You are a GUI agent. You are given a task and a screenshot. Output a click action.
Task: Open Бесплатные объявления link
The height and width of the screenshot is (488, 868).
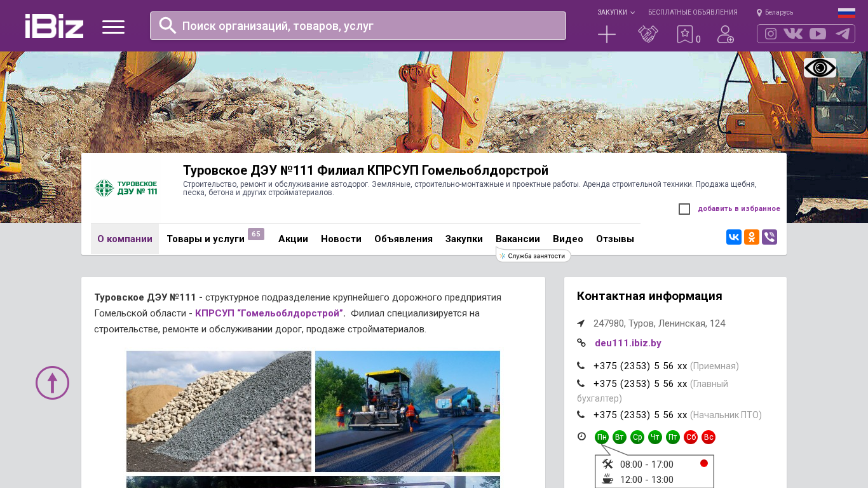coord(693,13)
